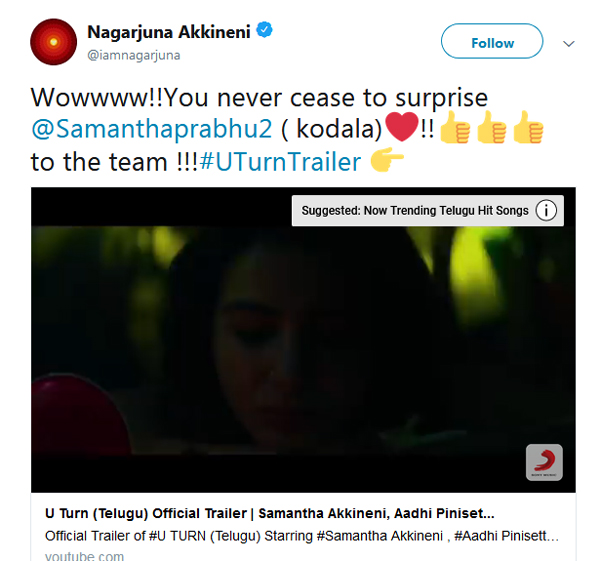Click the Sony Music logo watermark

click(544, 462)
